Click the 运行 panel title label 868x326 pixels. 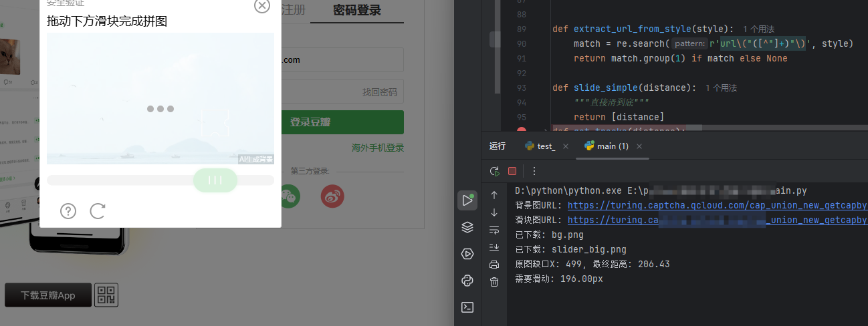tap(498, 146)
